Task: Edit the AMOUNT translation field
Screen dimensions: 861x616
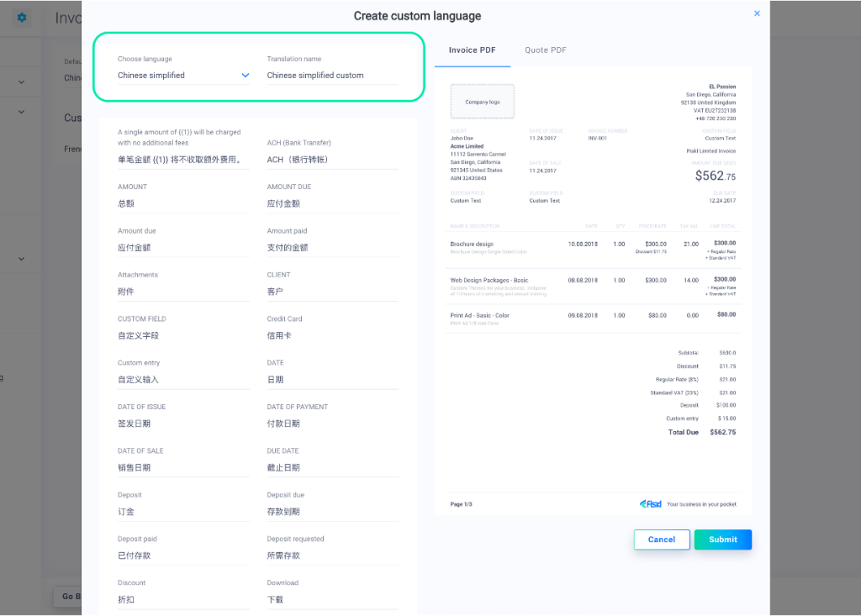Action: point(183,203)
